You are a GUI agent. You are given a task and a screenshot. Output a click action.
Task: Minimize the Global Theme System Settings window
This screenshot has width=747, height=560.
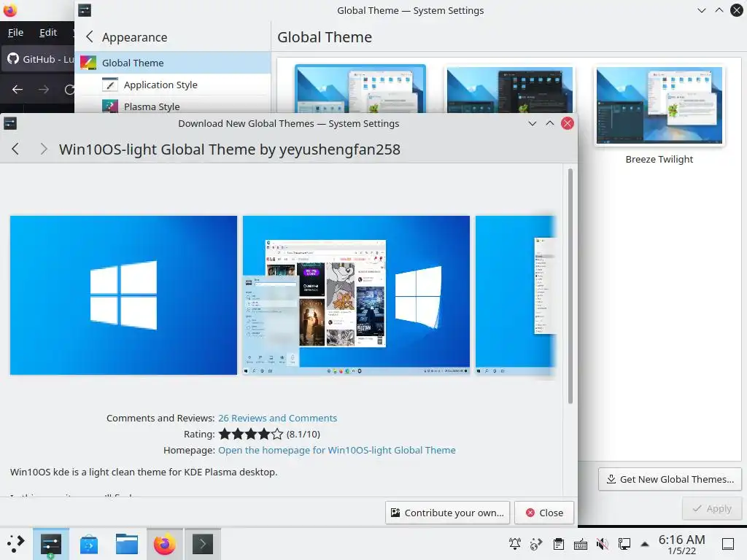tap(701, 10)
